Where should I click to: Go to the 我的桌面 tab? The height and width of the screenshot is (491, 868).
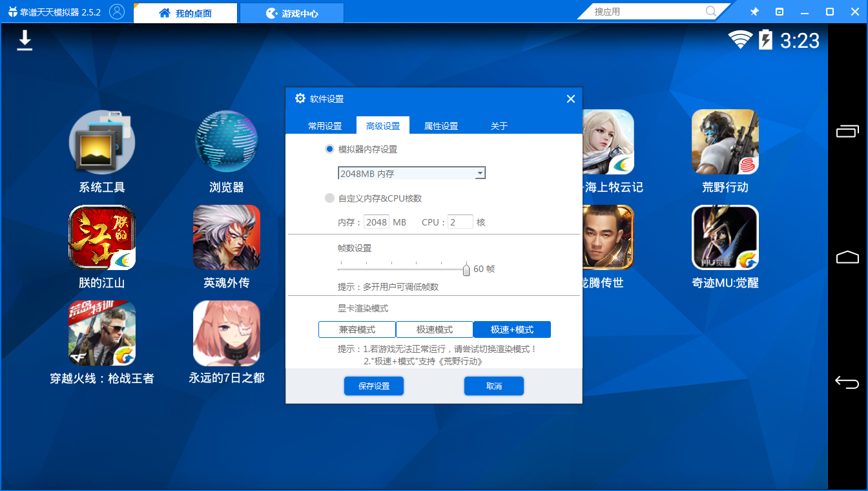pos(185,13)
